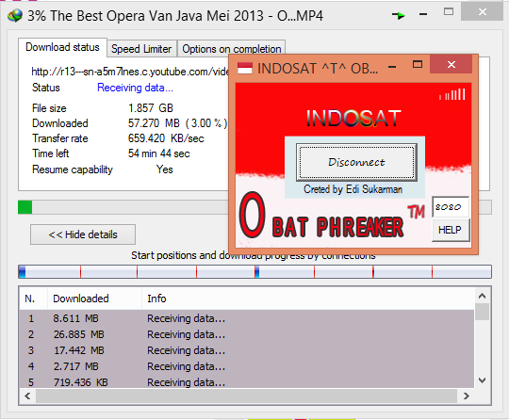Click the YouTube download URL text
This screenshot has width=509, height=420.
coord(130,72)
